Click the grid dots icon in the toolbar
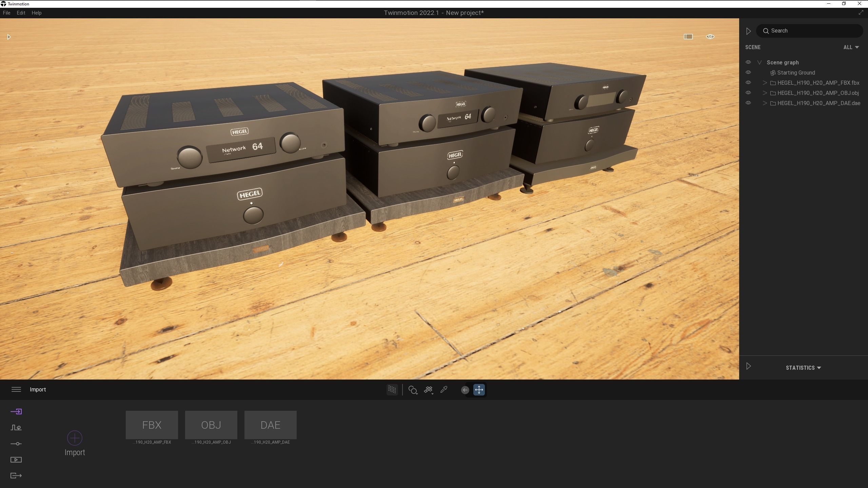The width and height of the screenshot is (868, 488). tap(392, 390)
